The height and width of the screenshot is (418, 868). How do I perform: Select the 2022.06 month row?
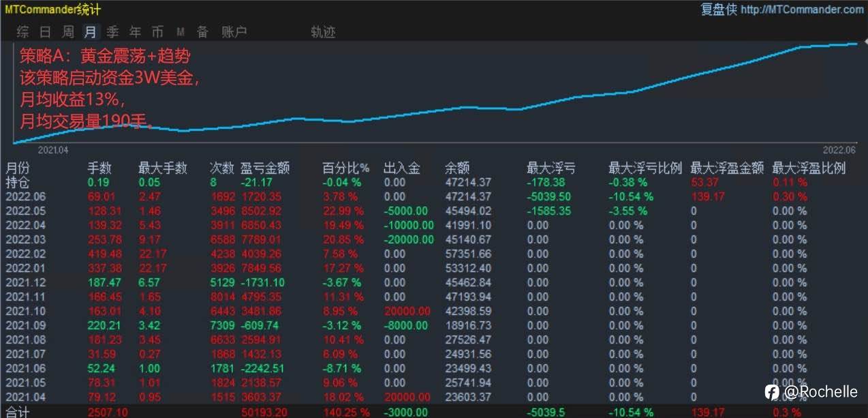pos(434,196)
